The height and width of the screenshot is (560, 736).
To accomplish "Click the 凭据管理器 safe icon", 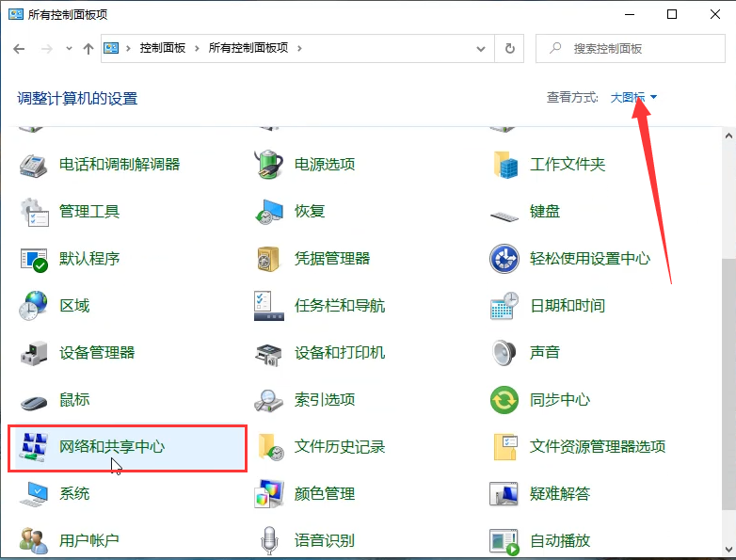I will pos(269,259).
